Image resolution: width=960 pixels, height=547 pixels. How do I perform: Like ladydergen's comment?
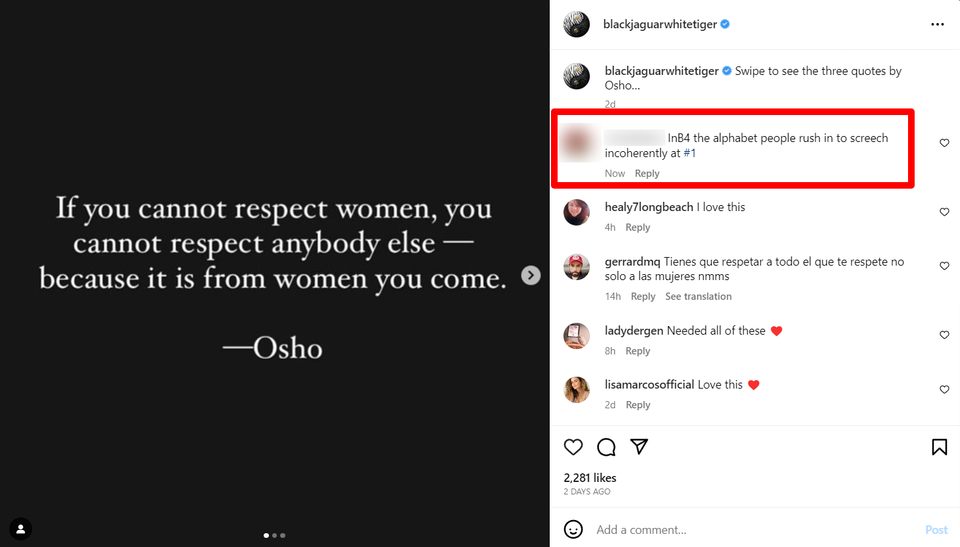click(x=944, y=335)
